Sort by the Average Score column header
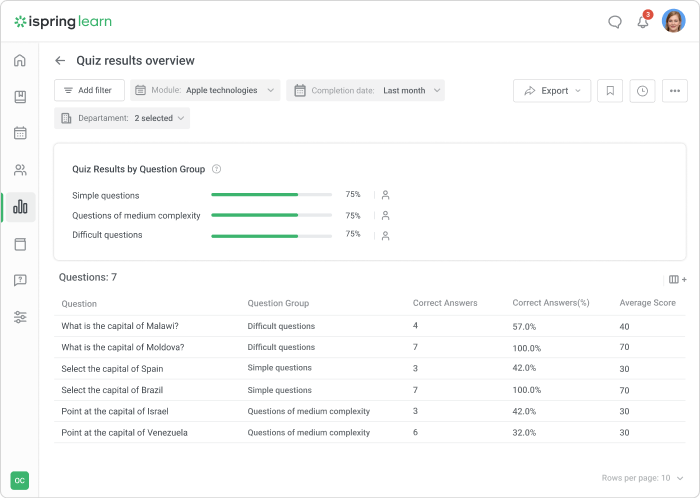700x498 pixels. click(647, 303)
